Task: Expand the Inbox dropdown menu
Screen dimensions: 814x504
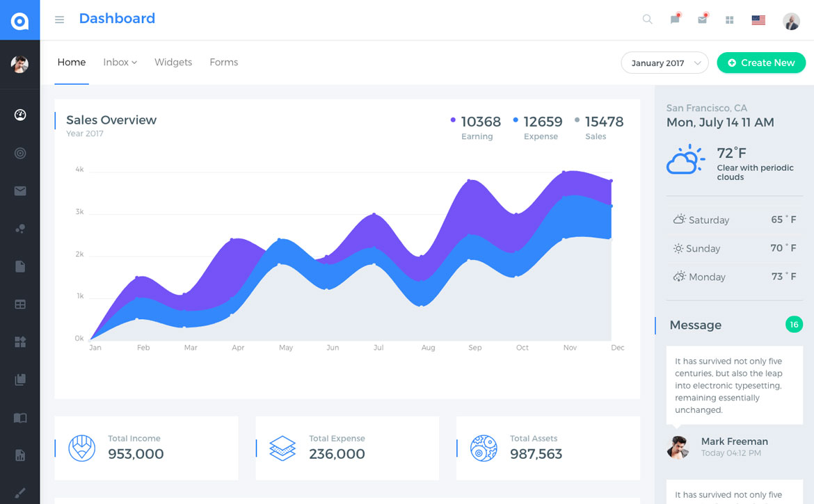Action: pyautogui.click(x=120, y=63)
